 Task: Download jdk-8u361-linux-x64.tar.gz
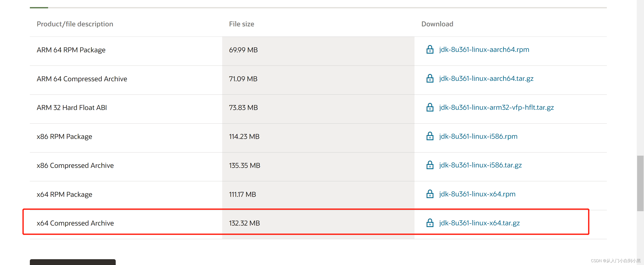(479, 223)
